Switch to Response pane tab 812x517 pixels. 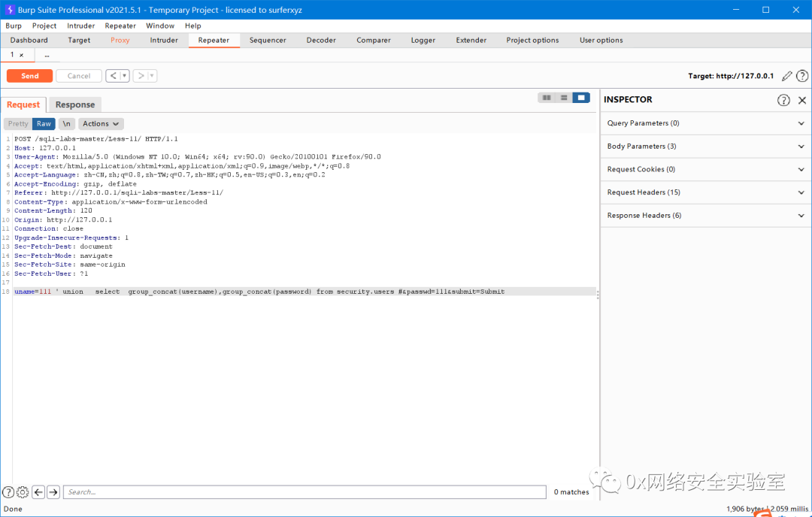[75, 104]
